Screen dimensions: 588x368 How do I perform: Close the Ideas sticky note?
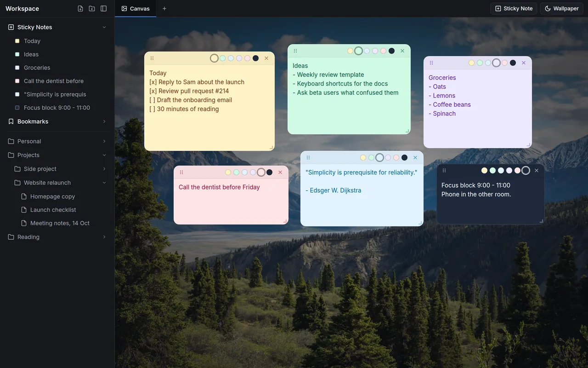click(x=402, y=51)
